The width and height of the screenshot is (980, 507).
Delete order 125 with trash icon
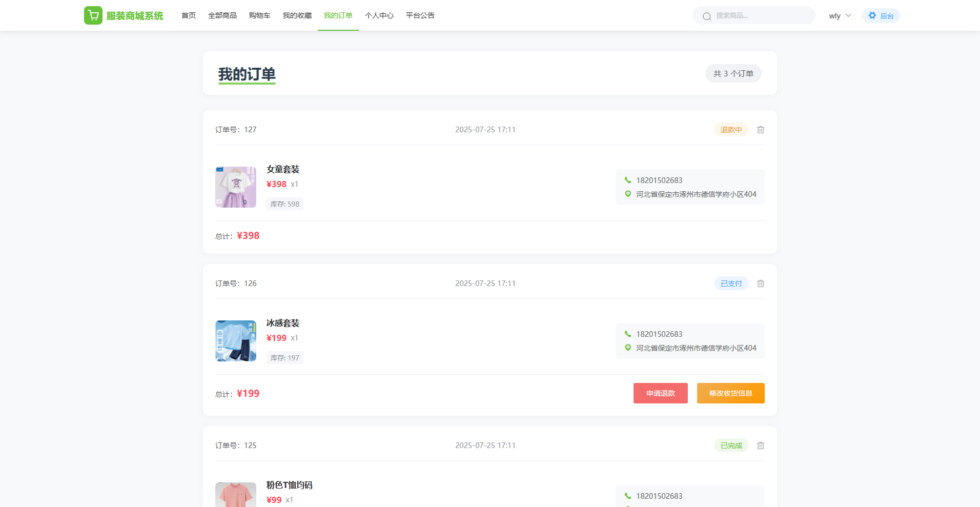coord(761,445)
